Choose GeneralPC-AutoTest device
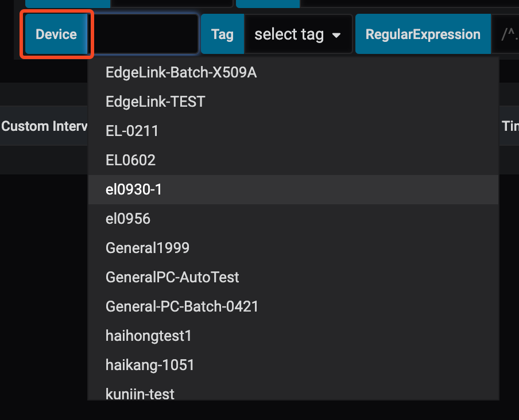 click(172, 277)
